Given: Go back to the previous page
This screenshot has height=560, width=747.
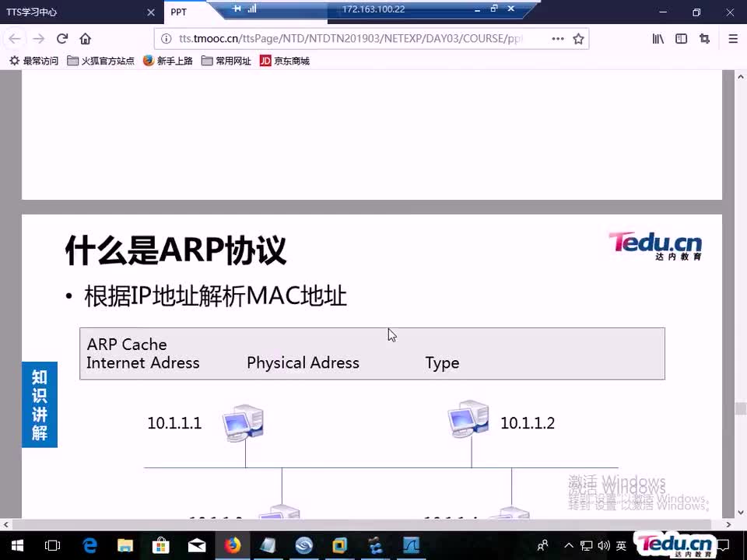Looking at the screenshot, I should click(x=15, y=39).
